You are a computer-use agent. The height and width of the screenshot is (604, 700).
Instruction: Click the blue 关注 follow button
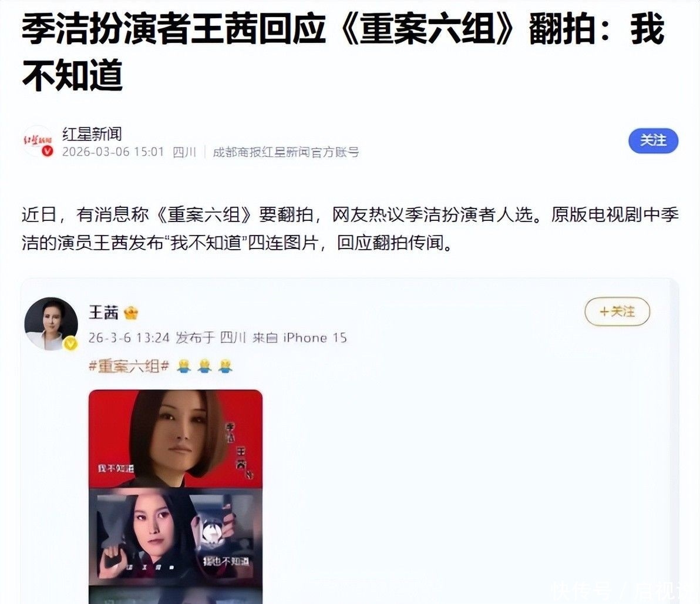[x=653, y=141]
